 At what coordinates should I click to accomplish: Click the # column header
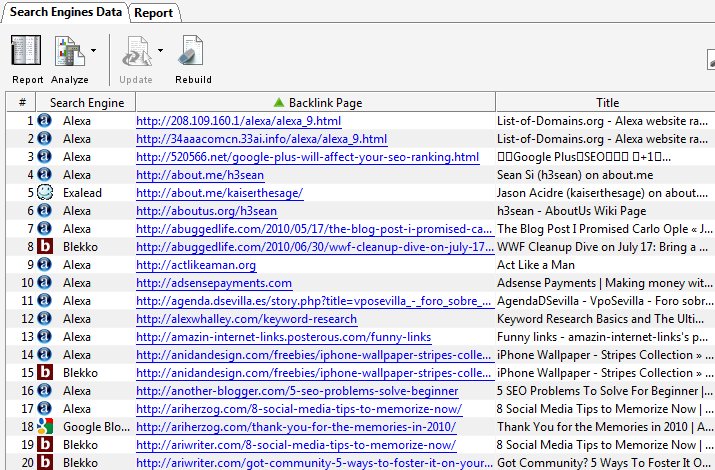pyautogui.click(x=21, y=102)
